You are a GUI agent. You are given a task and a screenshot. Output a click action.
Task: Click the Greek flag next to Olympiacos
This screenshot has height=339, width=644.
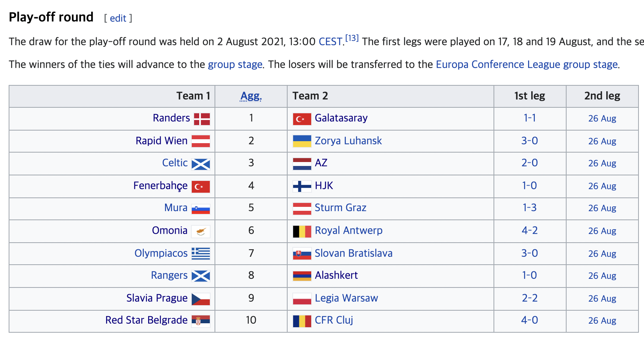201,254
